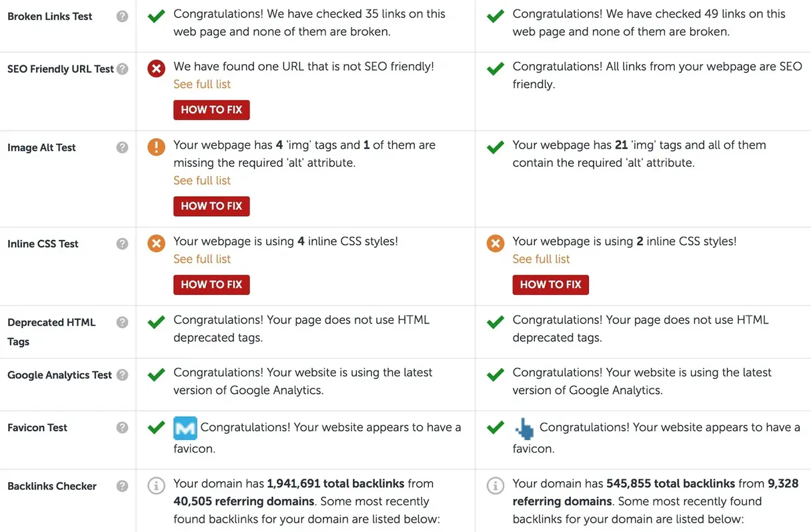
Task: Click red error icon for SEO Friendly URL
Action: click(156, 68)
